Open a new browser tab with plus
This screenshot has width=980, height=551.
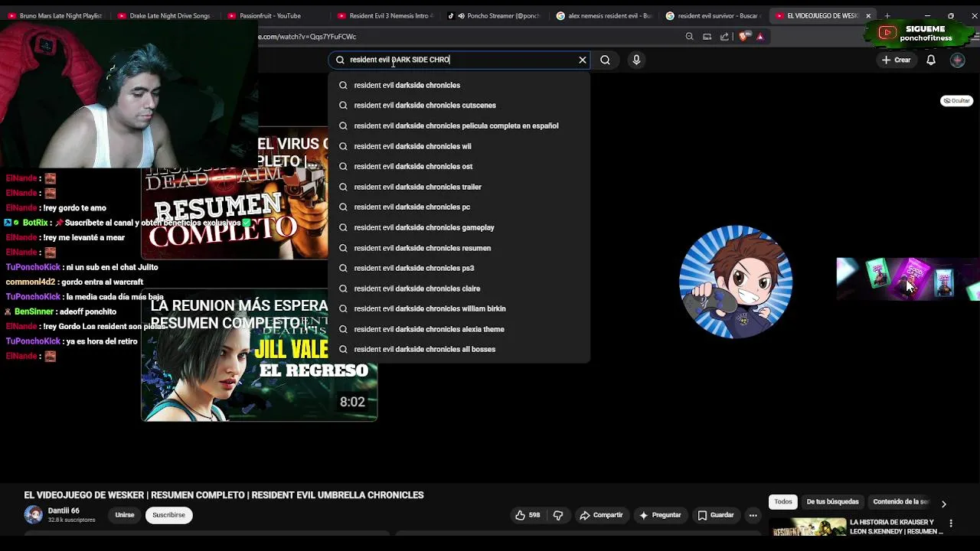[887, 15]
